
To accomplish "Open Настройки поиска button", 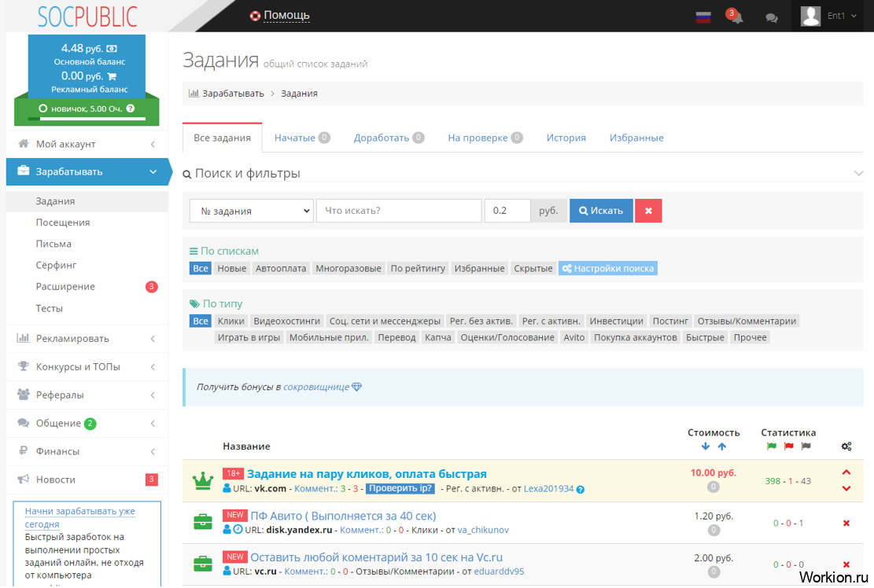I will [608, 268].
